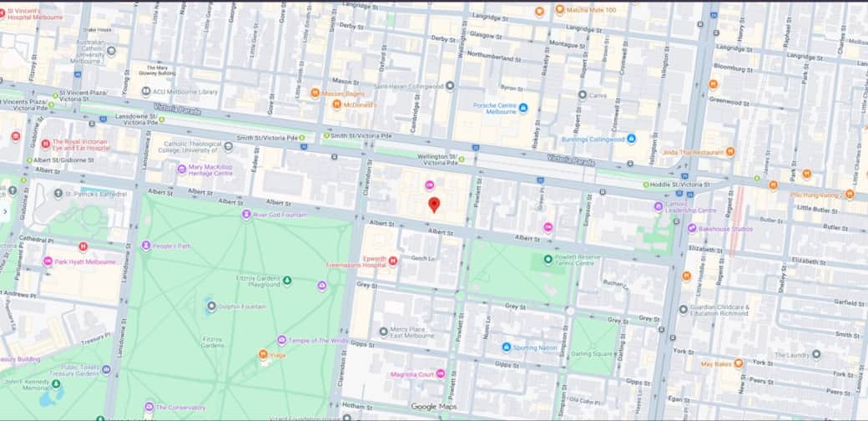Open the Canva location pin
The height and width of the screenshot is (421, 868).
tap(583, 94)
